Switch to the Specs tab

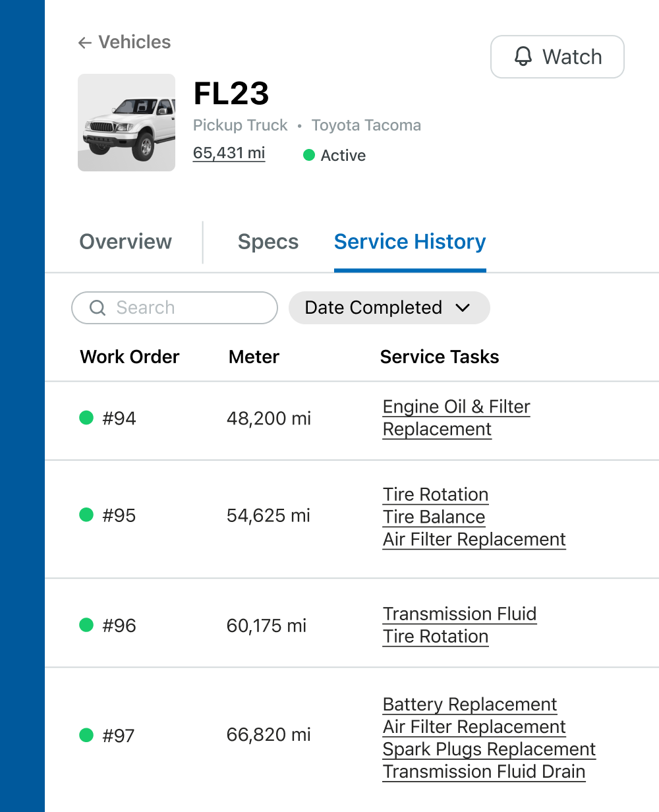tap(268, 242)
